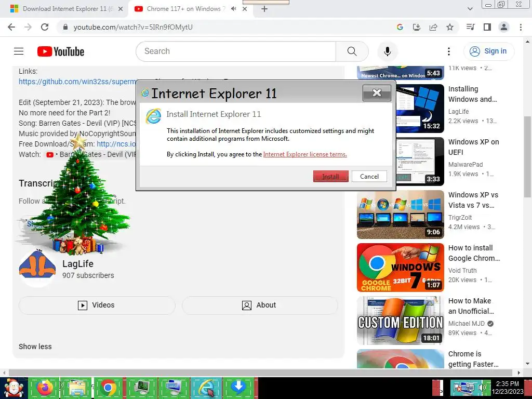This screenshot has height=399, width=532.
Task: Click the taskbar clock showing 2:35 PM
Action: (508, 388)
